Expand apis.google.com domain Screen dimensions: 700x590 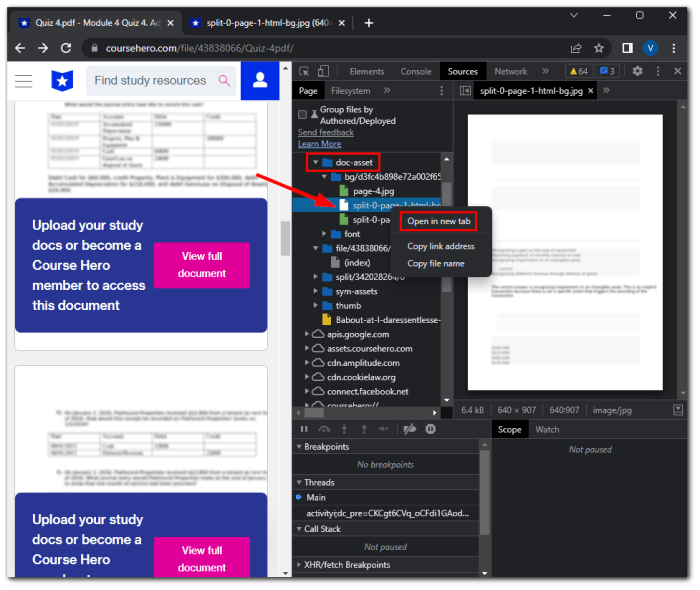coord(306,334)
